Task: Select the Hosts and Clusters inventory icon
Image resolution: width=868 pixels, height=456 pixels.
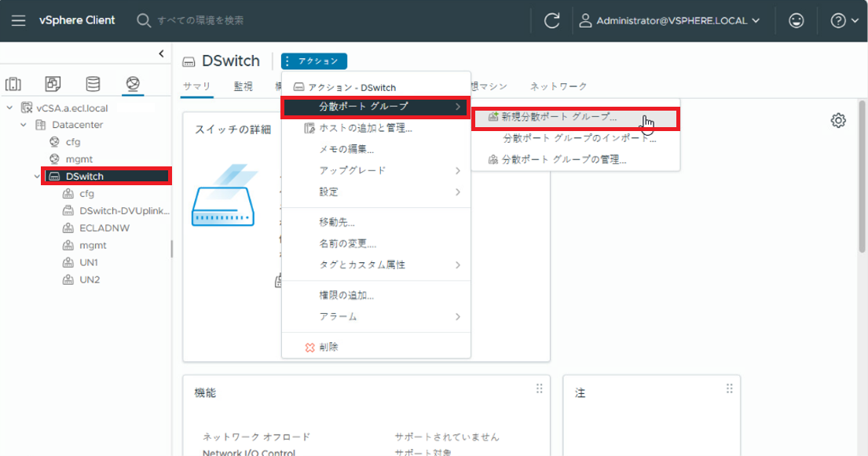Action: click(13, 84)
